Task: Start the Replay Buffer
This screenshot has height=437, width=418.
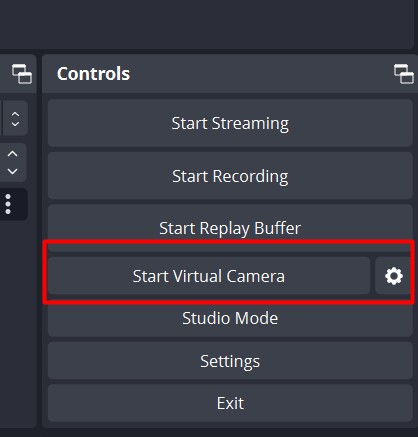Action: [x=230, y=228]
